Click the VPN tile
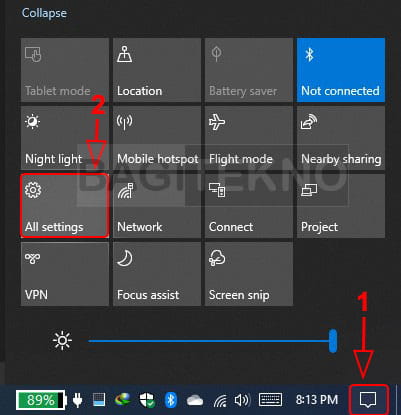The height and width of the screenshot is (415, 401). [65, 274]
